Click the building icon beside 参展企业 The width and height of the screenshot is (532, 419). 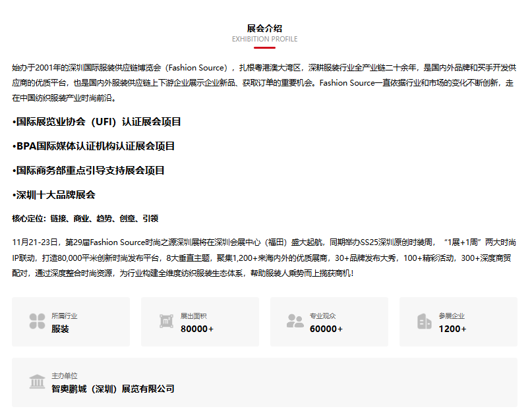click(x=424, y=321)
